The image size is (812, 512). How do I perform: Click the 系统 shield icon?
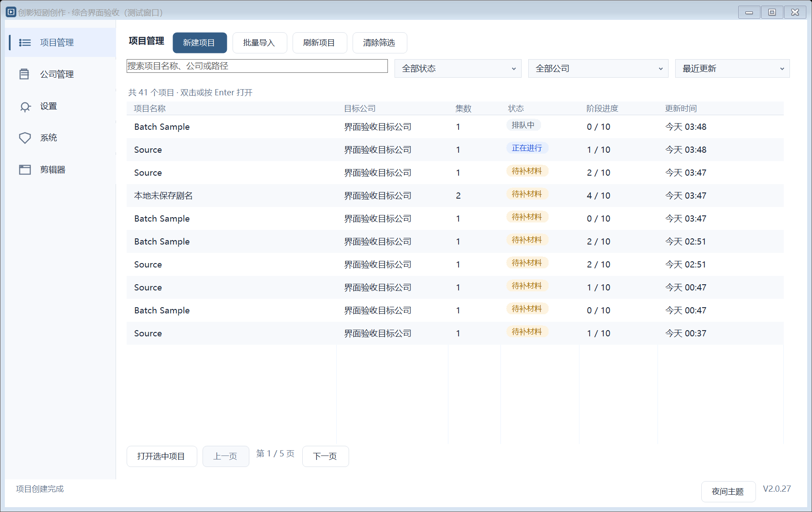tap(25, 138)
